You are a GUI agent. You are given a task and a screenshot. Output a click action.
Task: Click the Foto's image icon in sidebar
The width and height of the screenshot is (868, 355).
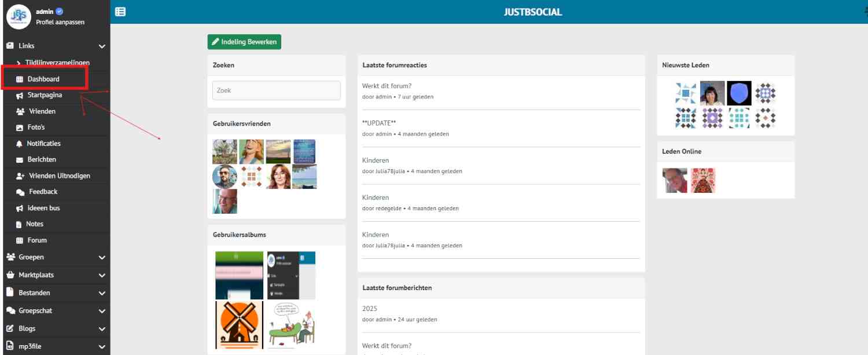click(20, 127)
